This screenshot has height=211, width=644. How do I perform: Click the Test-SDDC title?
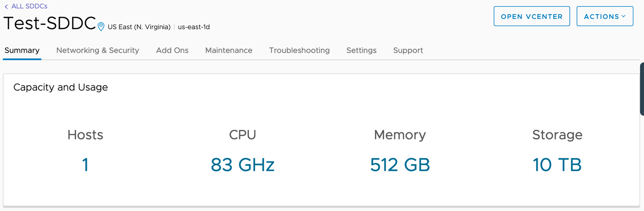click(50, 23)
